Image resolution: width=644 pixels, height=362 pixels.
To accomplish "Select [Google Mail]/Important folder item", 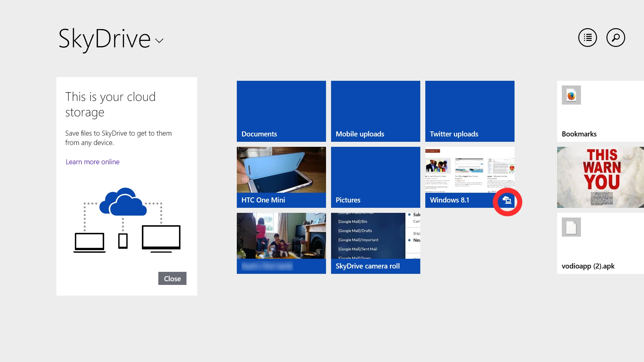I will 357,239.
